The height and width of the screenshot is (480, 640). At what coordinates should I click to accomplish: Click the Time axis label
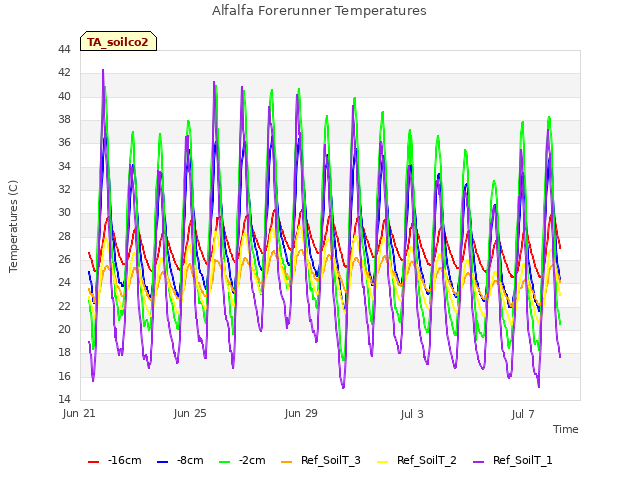click(566, 429)
